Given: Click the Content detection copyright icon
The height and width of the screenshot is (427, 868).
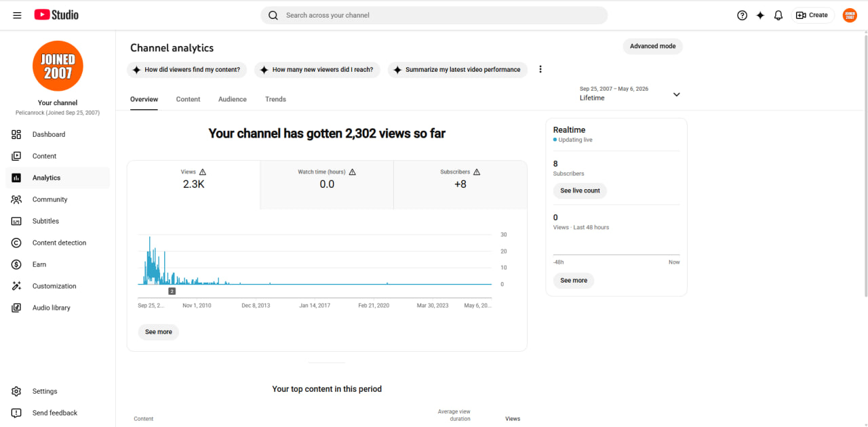Looking at the screenshot, I should [x=17, y=243].
